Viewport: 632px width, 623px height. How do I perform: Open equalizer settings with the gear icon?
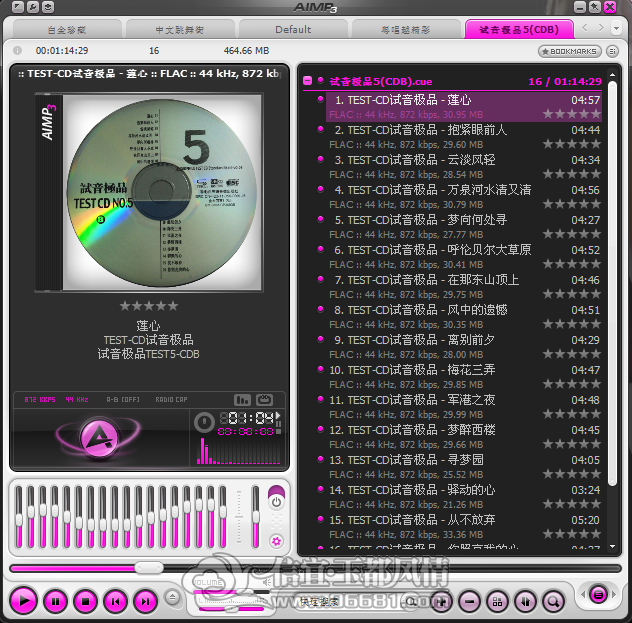276,541
